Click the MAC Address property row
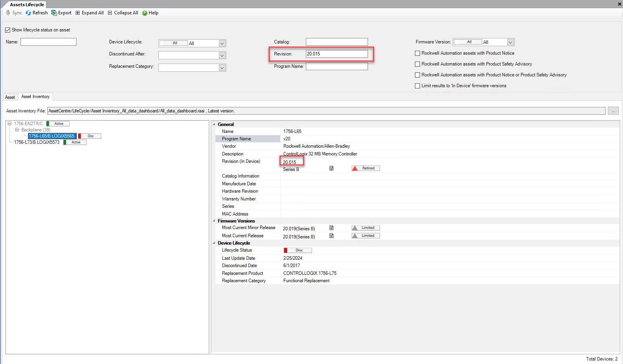The image size is (623, 364). point(417,214)
